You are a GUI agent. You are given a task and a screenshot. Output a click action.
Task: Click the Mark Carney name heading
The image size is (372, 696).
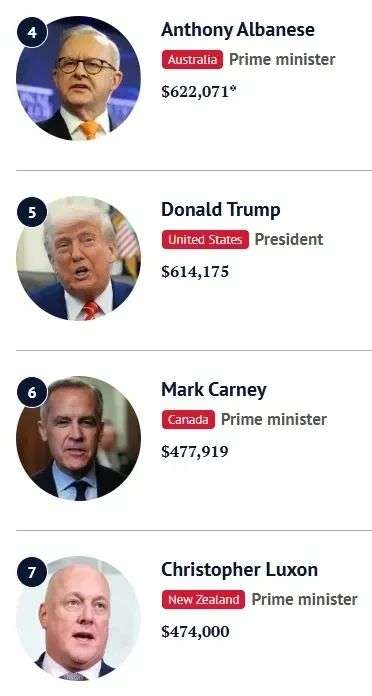click(x=214, y=390)
